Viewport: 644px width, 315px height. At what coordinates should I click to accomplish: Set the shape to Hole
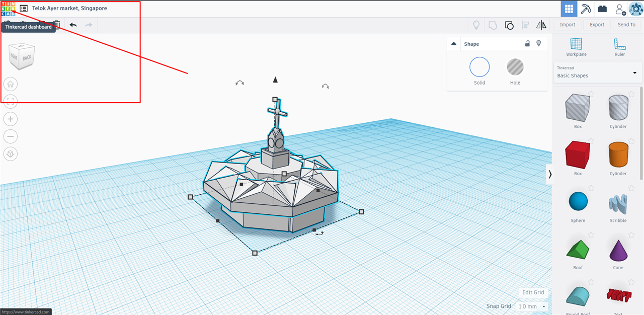(x=515, y=67)
